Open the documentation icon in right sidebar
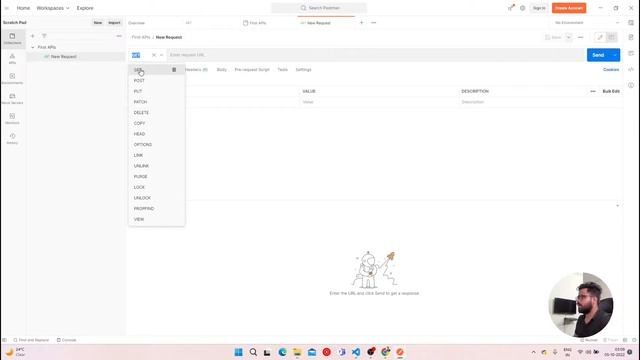Screen dimensions: 640x360 pyautogui.click(x=631, y=37)
